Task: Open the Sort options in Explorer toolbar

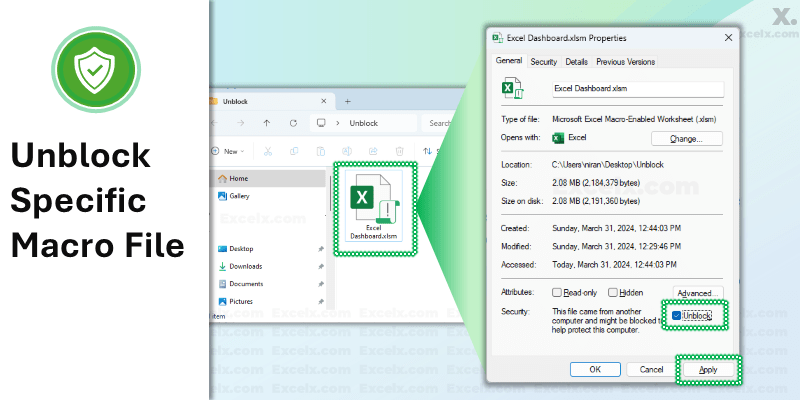Action: (432, 151)
